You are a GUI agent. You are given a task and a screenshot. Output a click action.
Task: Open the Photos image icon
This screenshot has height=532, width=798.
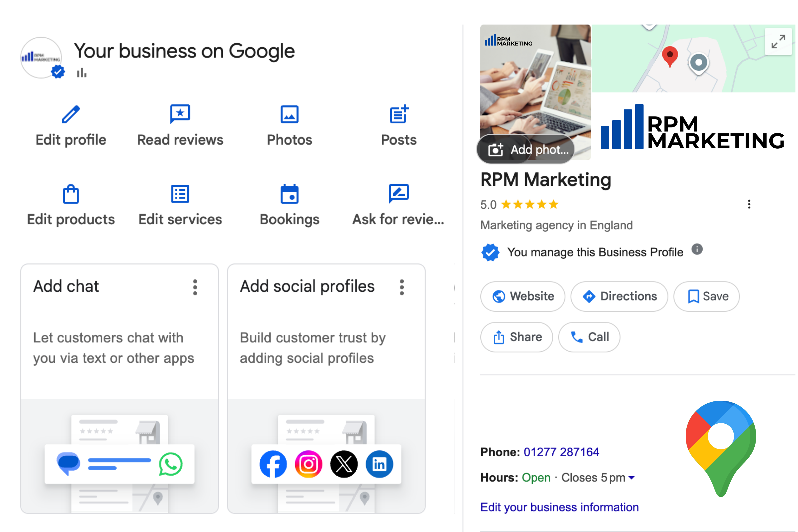[289, 114]
